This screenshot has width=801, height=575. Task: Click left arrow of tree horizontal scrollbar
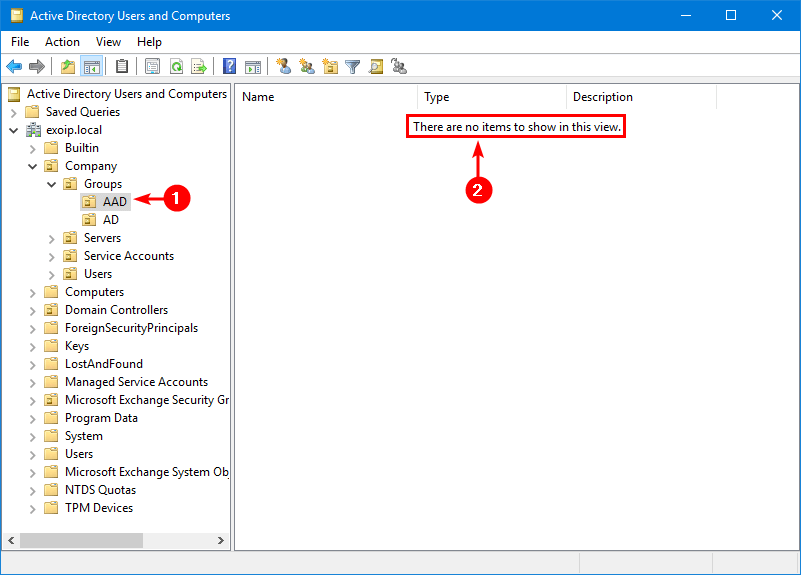[11, 540]
